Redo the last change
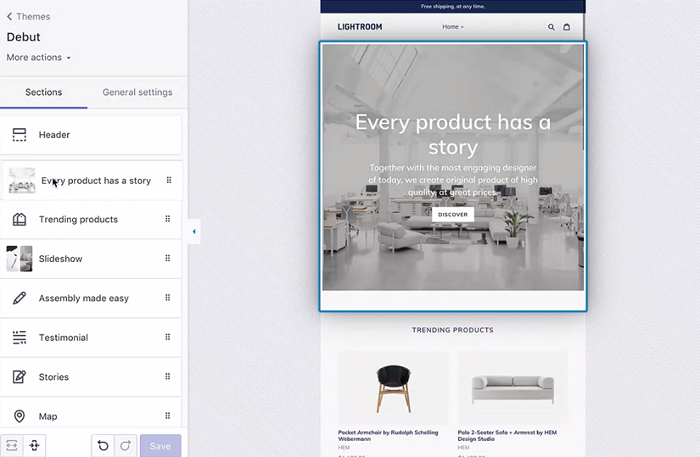This screenshot has width=700, height=457. (x=125, y=445)
